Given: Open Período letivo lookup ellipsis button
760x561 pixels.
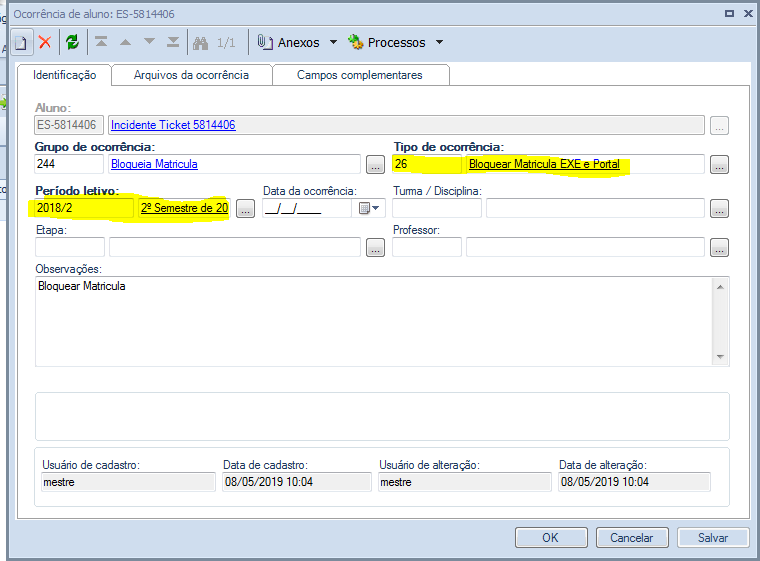Looking at the screenshot, I should 245,209.
